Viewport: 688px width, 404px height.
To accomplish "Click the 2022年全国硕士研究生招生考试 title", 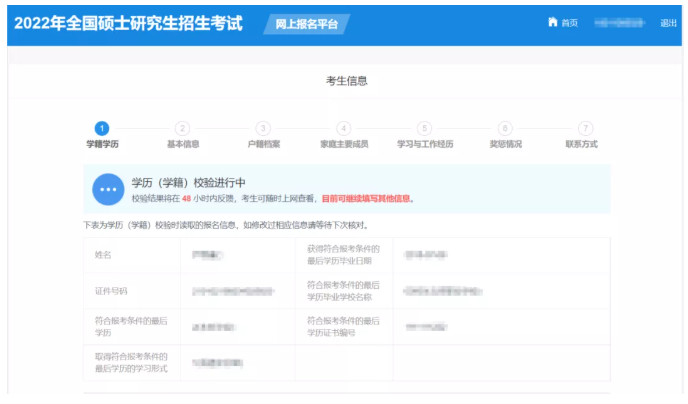I will tap(128, 23).
